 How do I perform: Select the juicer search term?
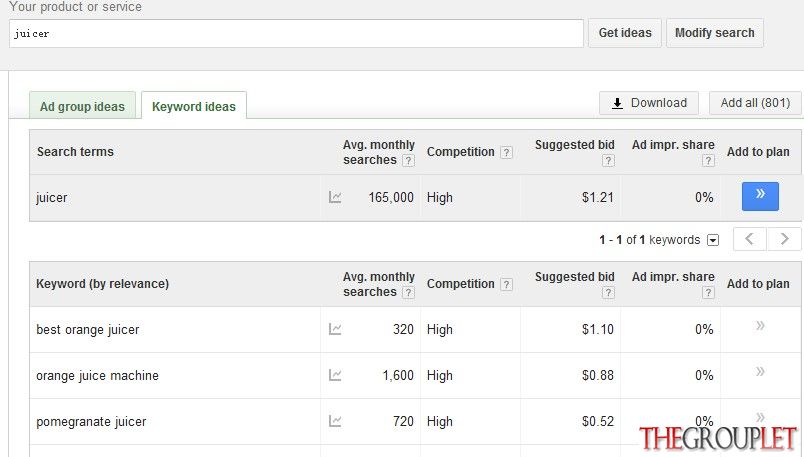(x=52, y=197)
